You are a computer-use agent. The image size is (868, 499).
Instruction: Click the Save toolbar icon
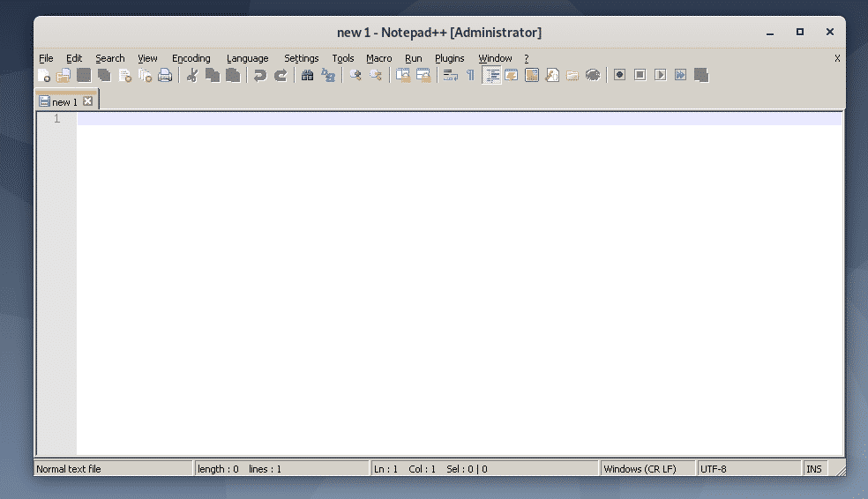click(x=84, y=75)
